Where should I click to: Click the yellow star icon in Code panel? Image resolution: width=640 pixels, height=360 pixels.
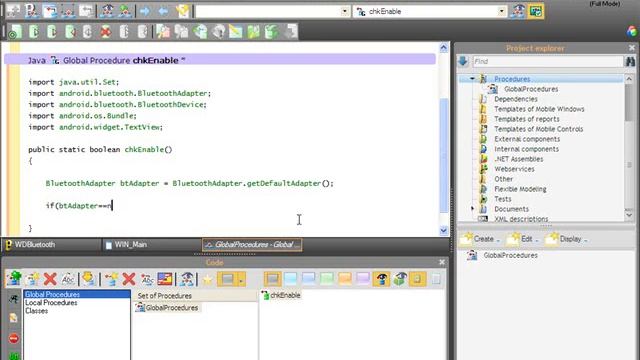click(x=207, y=279)
